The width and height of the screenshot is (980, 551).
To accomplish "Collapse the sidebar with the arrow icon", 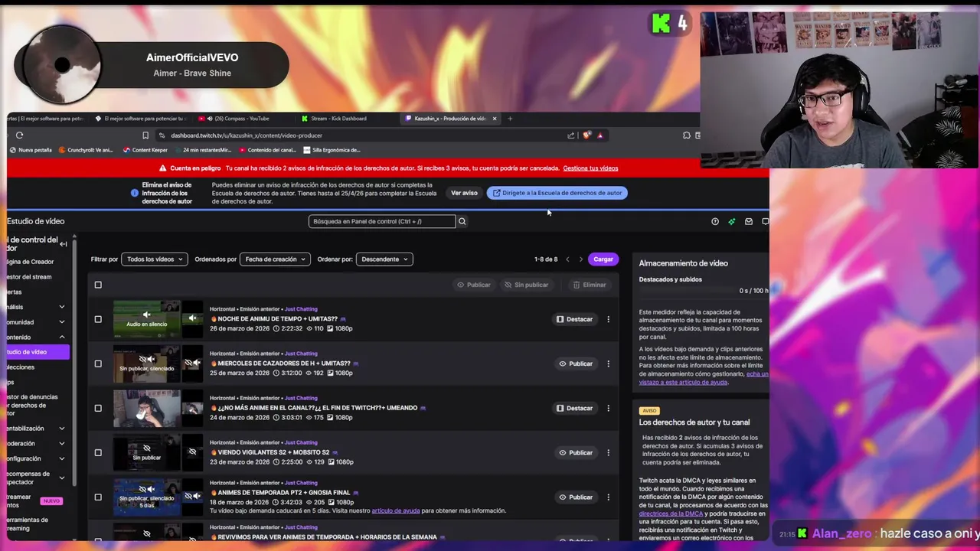I will (x=64, y=244).
